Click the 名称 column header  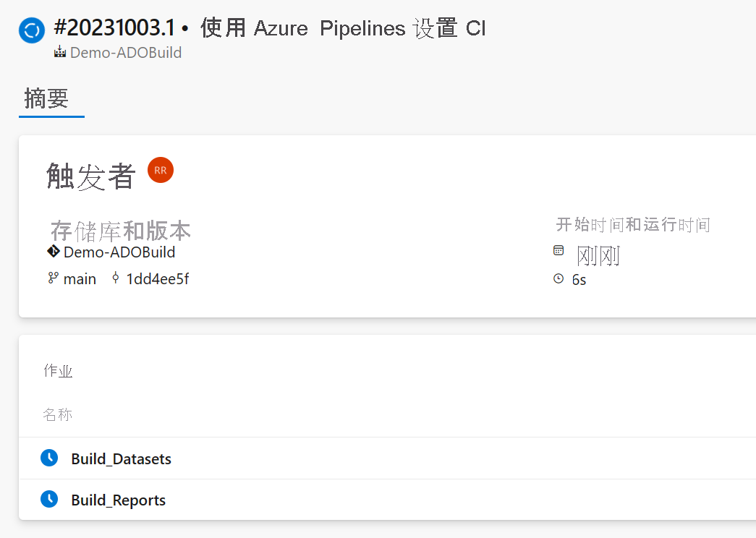point(58,414)
